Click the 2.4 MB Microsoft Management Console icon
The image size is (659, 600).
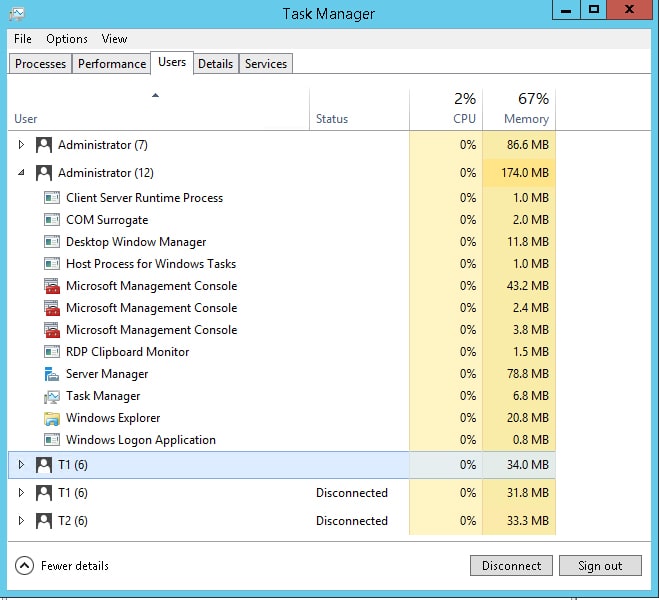(52, 308)
